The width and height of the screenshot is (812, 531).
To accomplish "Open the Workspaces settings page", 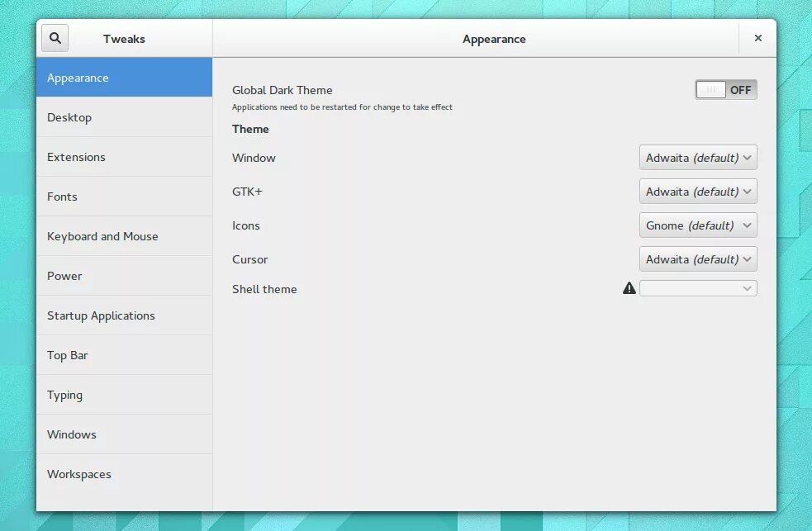I will [x=79, y=473].
